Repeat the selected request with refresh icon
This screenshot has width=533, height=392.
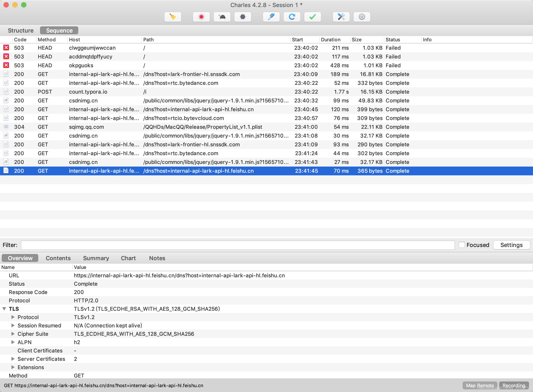(292, 17)
